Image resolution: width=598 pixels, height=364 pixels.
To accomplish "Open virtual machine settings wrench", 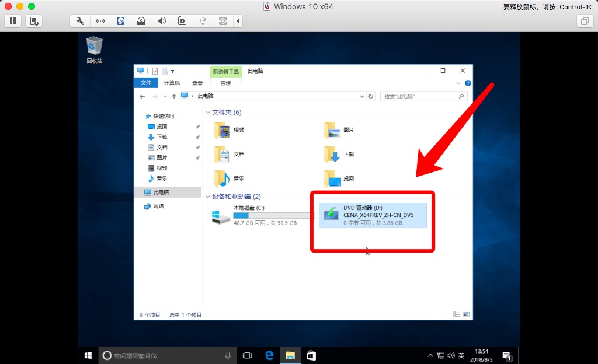I will coord(79,21).
